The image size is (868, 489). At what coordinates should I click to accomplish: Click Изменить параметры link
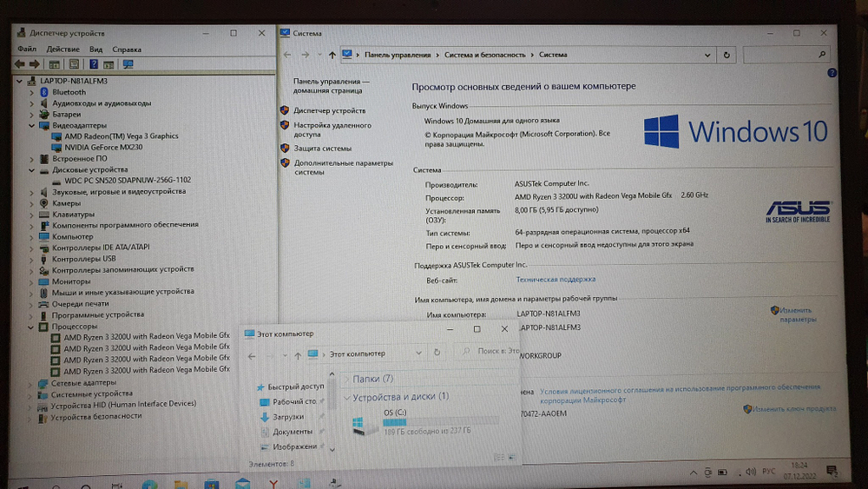tap(798, 314)
